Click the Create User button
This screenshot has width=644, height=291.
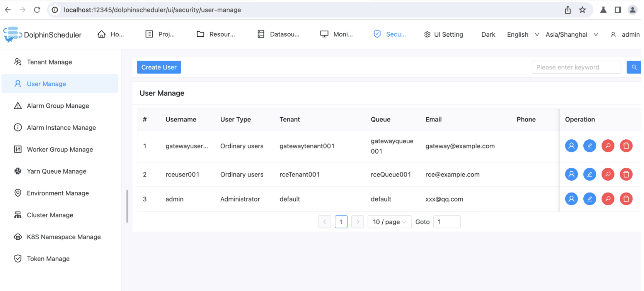159,67
